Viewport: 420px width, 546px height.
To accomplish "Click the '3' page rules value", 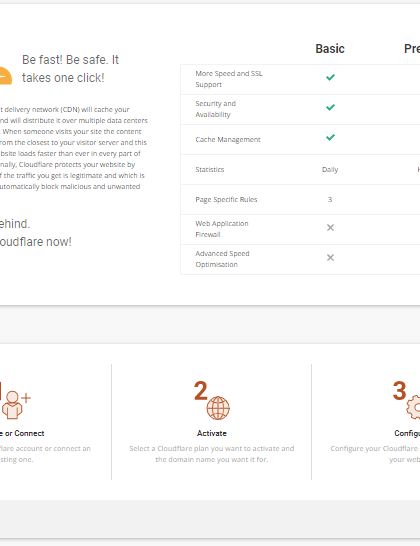I will pos(330,200).
